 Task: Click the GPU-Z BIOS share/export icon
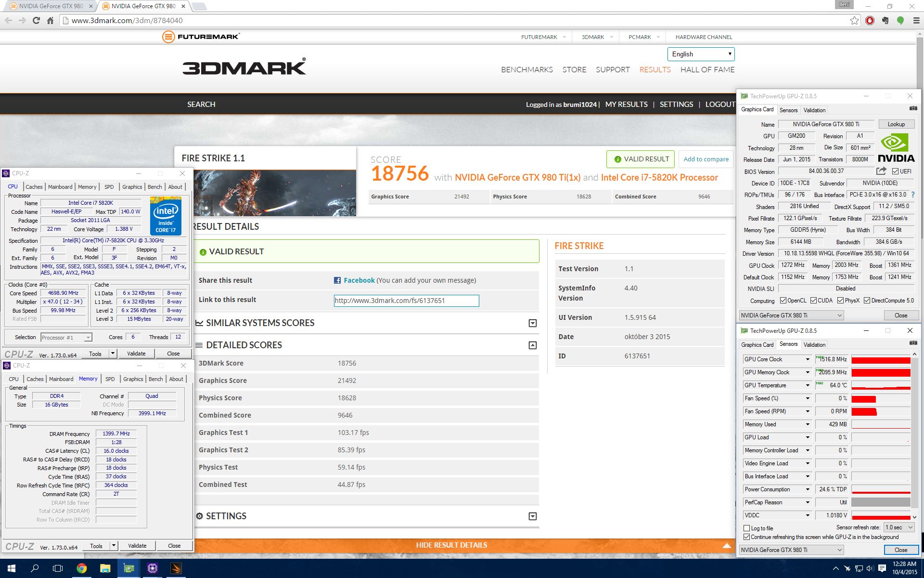point(881,171)
